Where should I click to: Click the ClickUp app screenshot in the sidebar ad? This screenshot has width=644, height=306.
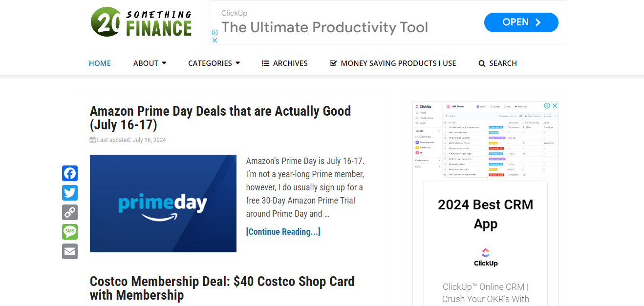pos(486,140)
